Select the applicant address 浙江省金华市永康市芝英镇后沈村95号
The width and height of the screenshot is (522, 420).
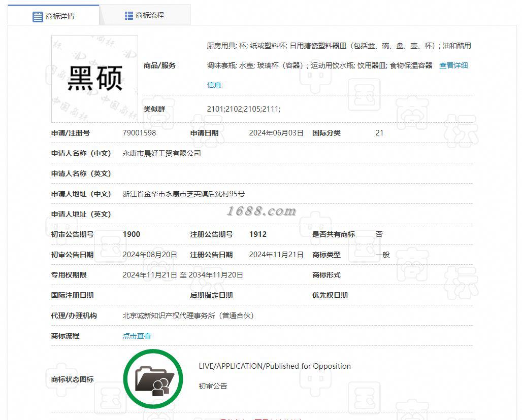[183, 194]
